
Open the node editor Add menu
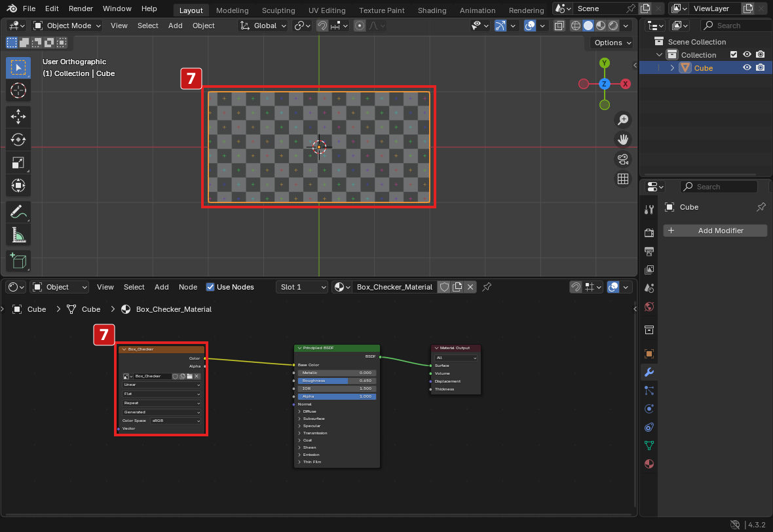pos(161,287)
